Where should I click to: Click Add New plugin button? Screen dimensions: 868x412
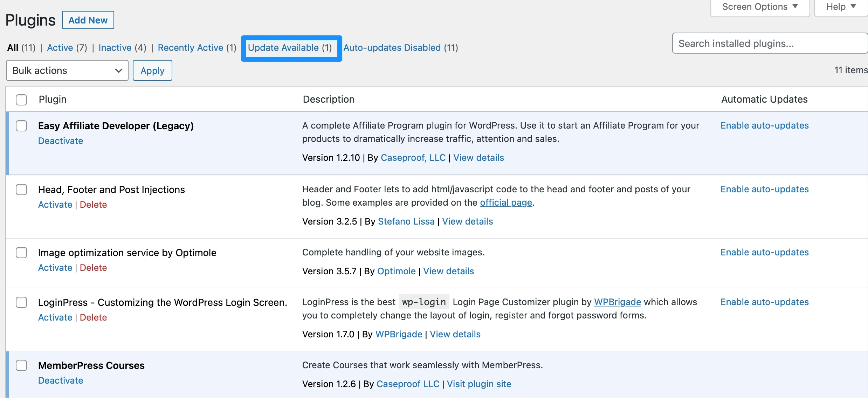pyautogui.click(x=88, y=19)
